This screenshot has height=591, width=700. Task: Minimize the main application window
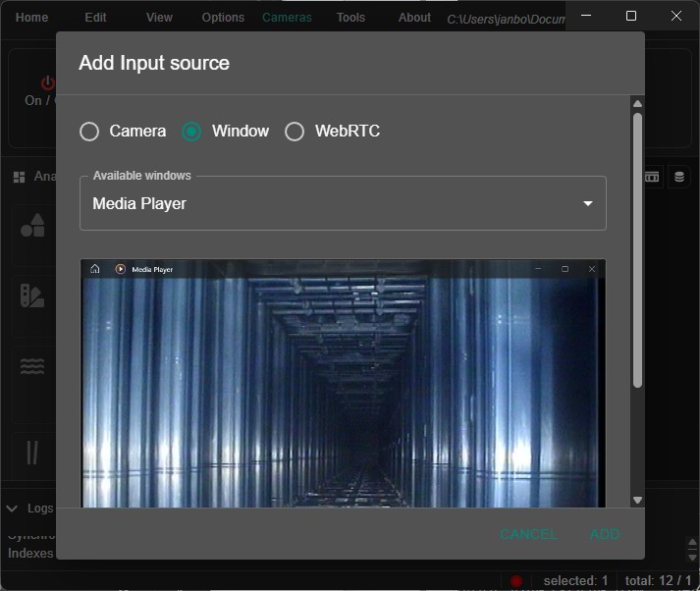[586, 16]
